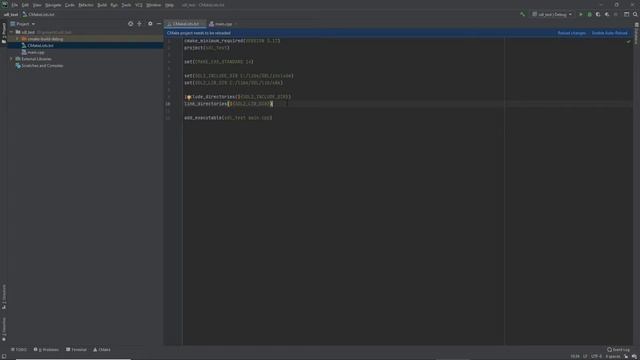This screenshot has height=360, width=640.
Task: Open the Project Structure window icon
Action: 627,14
